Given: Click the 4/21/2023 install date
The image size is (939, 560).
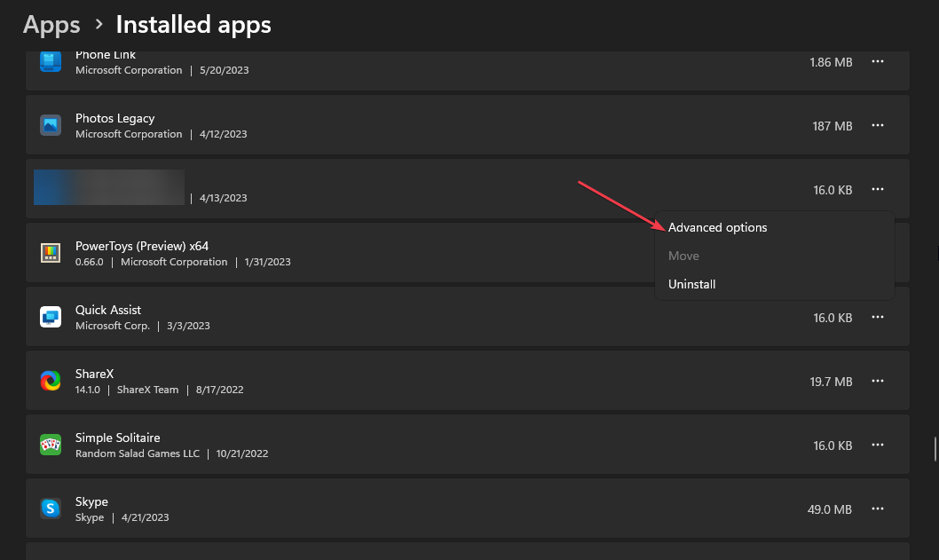Looking at the screenshot, I should click(x=146, y=517).
